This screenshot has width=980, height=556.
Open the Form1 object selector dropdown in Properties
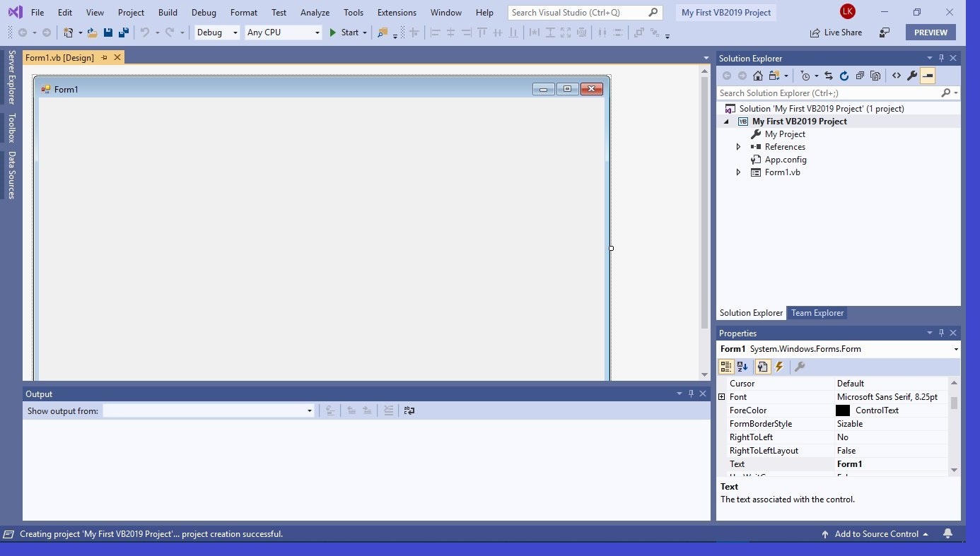[x=956, y=349]
